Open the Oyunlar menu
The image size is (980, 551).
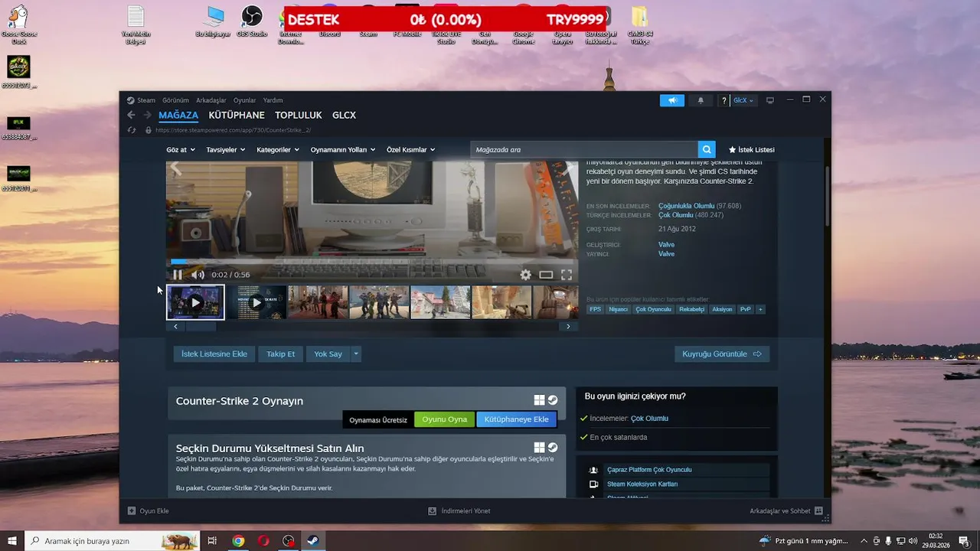point(245,100)
